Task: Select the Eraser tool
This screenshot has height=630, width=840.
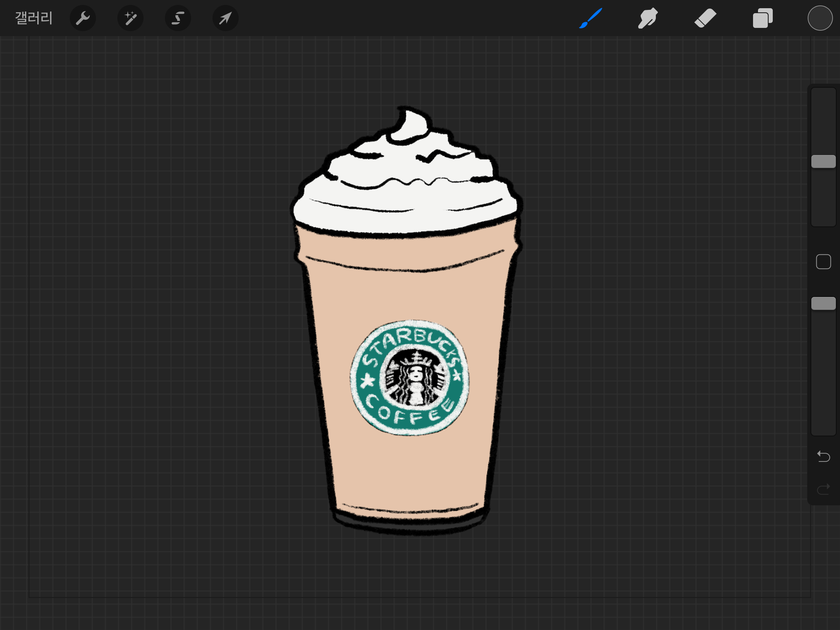Action: coord(705,18)
